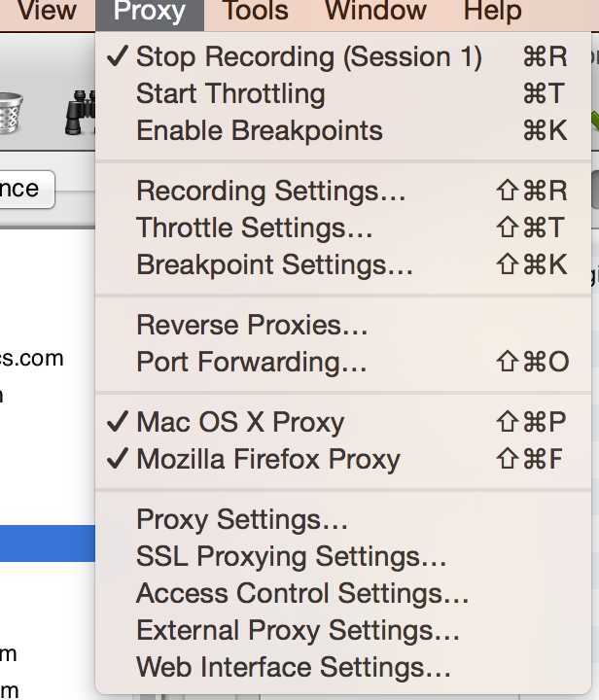Open the Window menu
Image resolution: width=599 pixels, height=700 pixels.
[375, 11]
